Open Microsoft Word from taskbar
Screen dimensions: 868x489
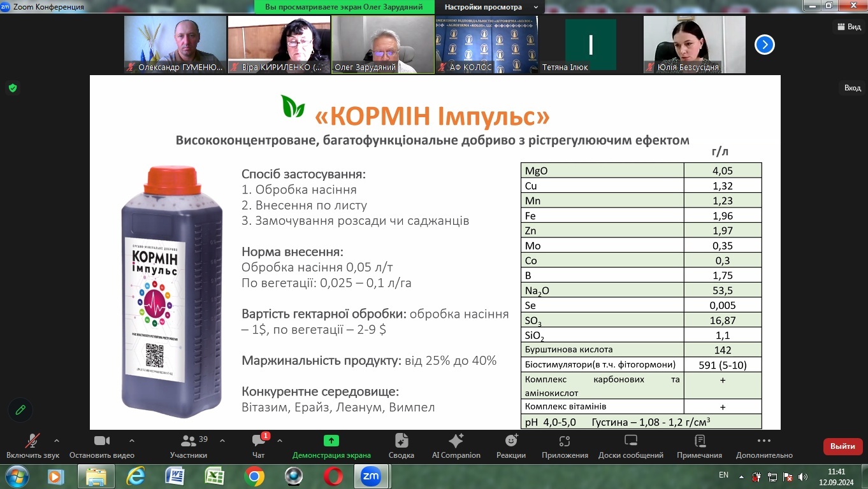click(175, 476)
